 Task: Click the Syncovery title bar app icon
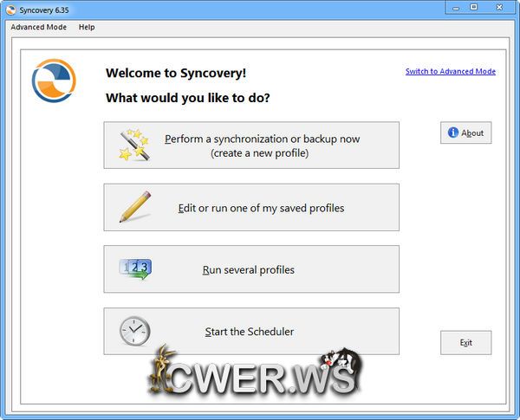(x=10, y=8)
